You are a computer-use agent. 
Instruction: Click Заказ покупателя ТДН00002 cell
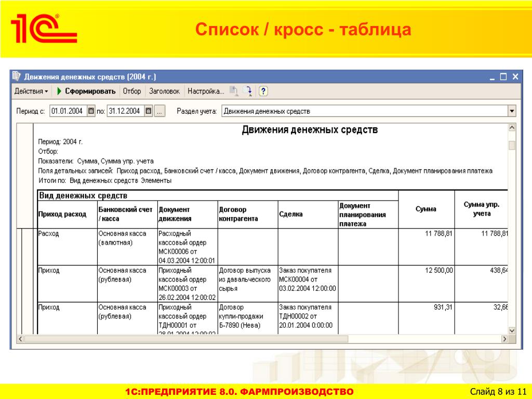point(308,318)
